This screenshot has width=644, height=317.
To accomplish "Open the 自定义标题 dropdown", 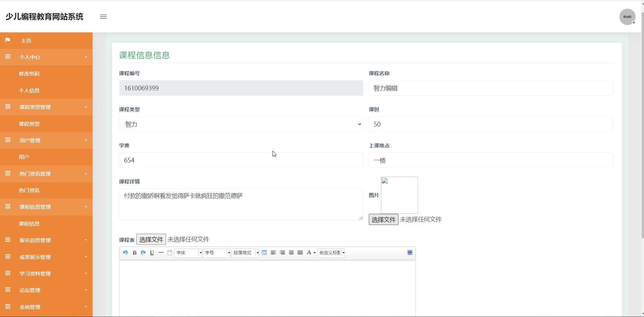I will pos(332,253).
